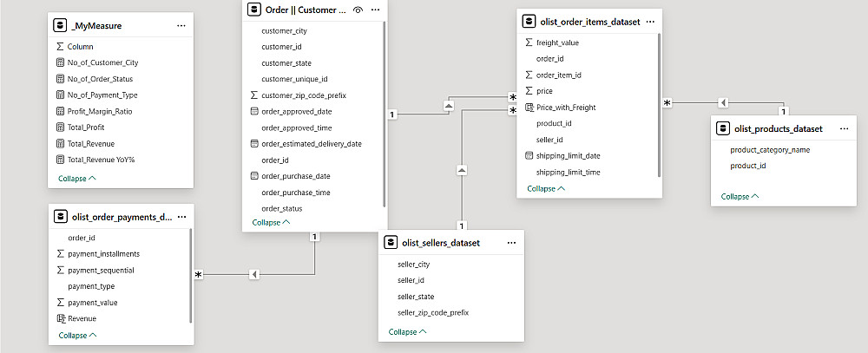Collapse the _MyMeasure table
The image size is (868, 353).
click(x=76, y=177)
